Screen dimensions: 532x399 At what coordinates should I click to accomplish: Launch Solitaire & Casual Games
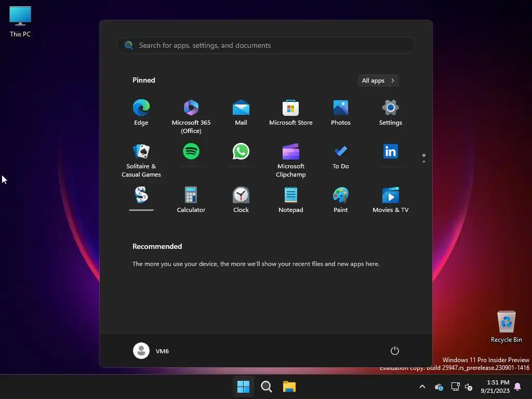coord(141,161)
